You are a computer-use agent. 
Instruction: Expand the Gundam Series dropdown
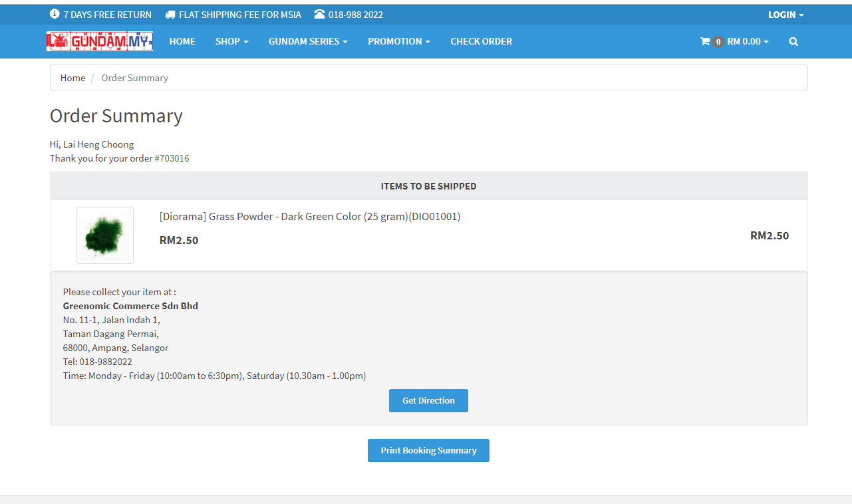pyautogui.click(x=308, y=41)
